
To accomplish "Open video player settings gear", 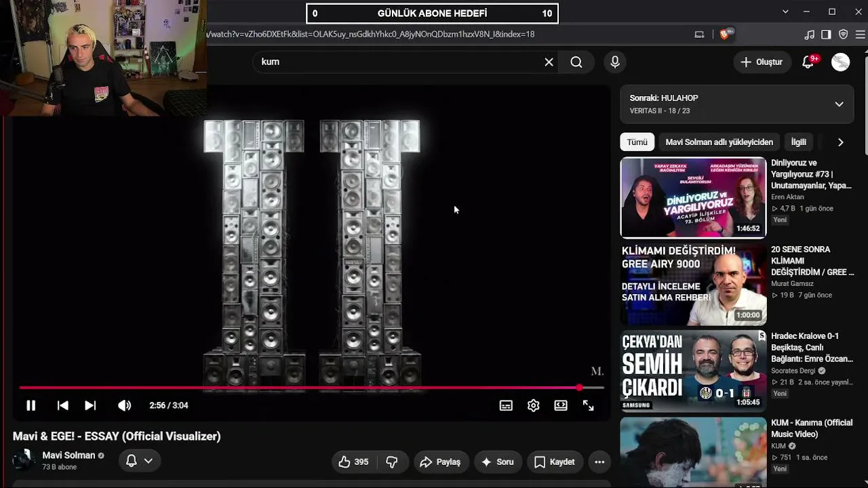I will point(534,405).
